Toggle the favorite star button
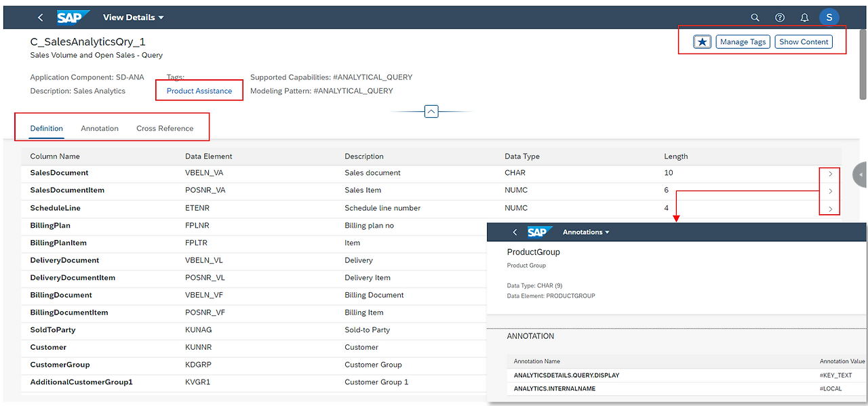Viewport: 868px width, 406px height. click(x=703, y=42)
